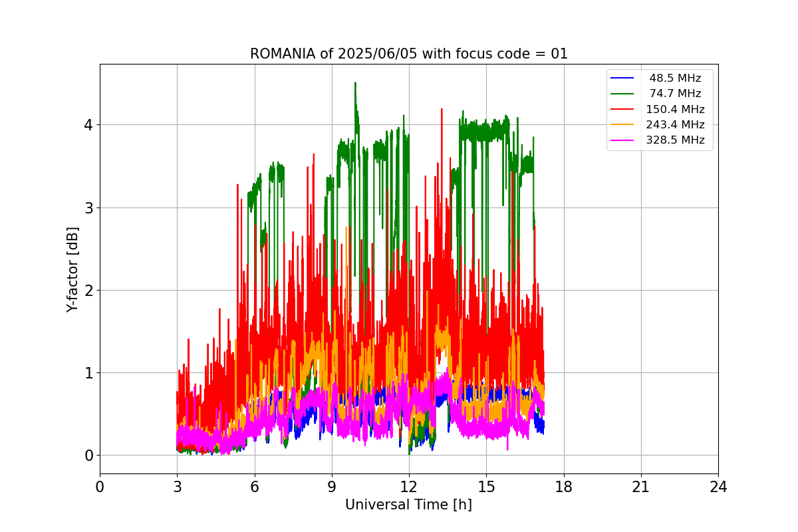Click the orange line swatch in legend
798x532 pixels.
coord(622,125)
